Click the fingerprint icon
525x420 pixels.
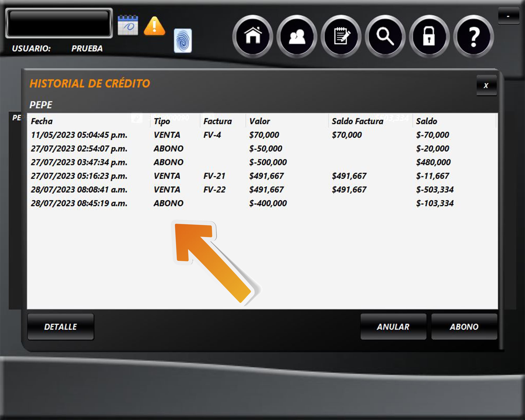183,41
